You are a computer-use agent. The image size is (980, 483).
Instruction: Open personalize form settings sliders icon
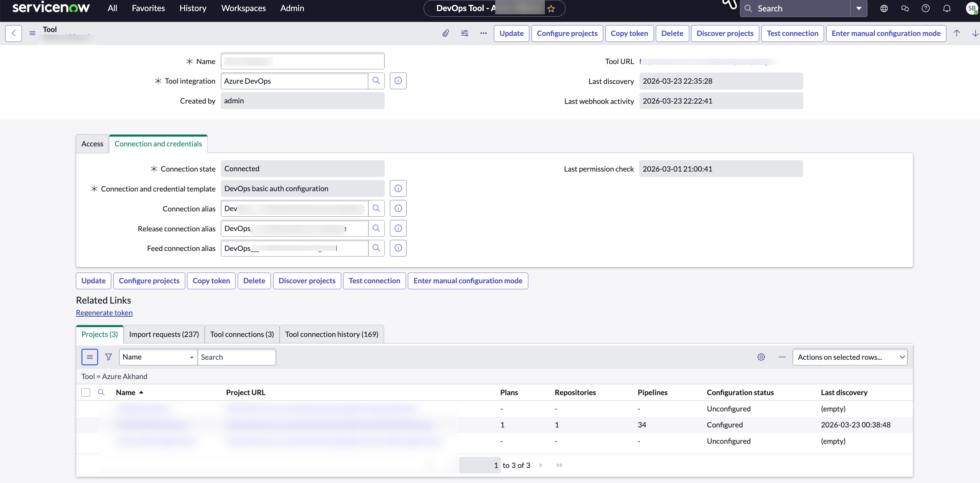[464, 33]
